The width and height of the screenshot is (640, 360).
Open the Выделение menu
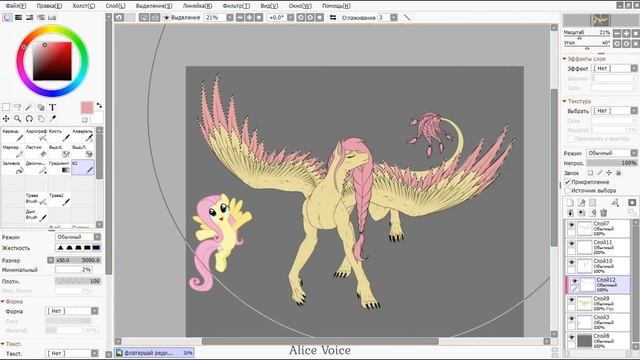(x=154, y=6)
